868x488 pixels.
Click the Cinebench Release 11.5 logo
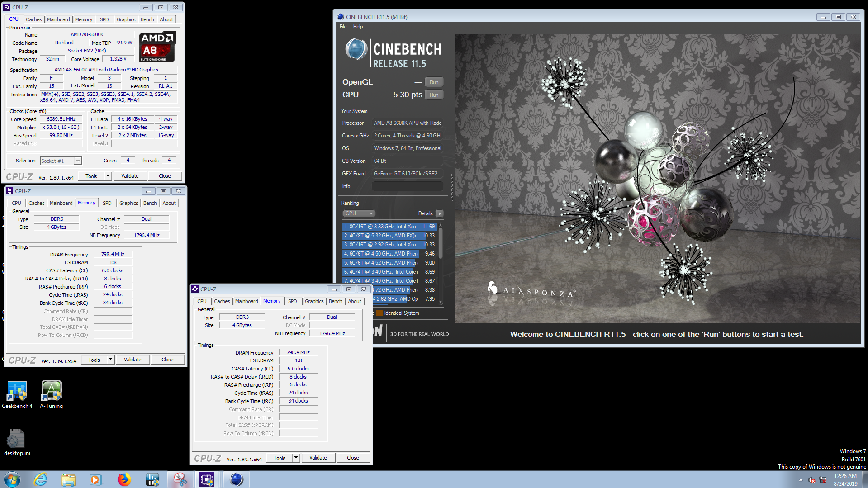click(x=393, y=53)
